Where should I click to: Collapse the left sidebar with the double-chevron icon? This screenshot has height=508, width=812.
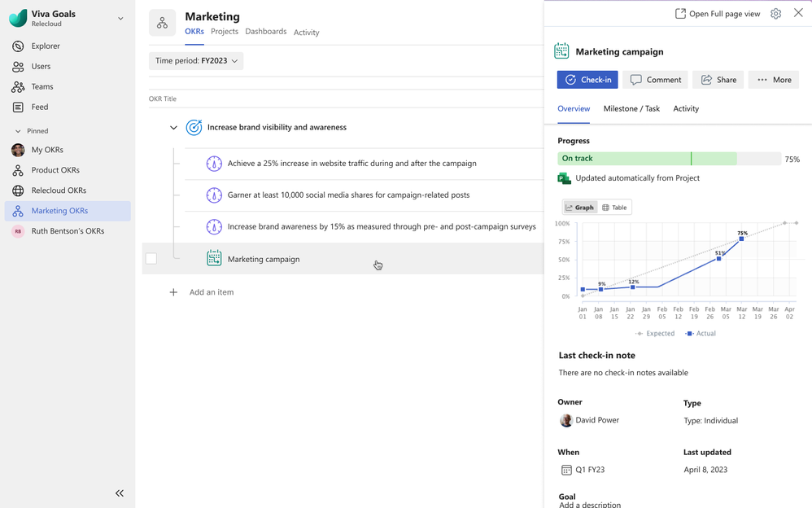[120, 493]
